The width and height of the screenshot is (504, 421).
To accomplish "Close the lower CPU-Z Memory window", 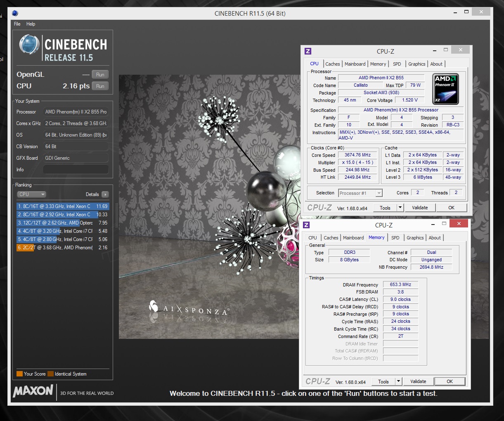I will click(x=459, y=224).
